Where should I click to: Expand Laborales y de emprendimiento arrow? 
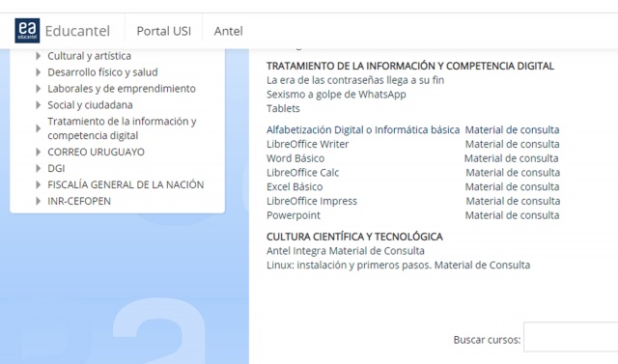[39, 89]
